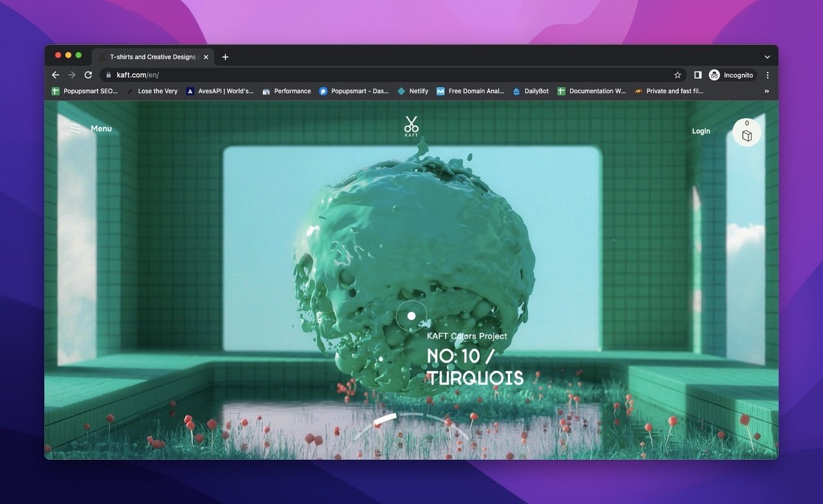Click the circular hotspot on the sphere
823x504 pixels.
click(411, 316)
